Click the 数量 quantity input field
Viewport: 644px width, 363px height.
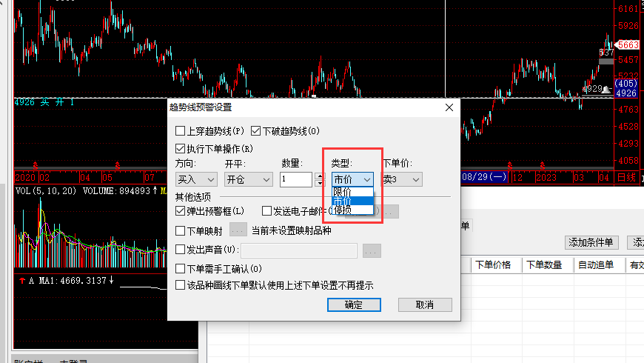pyautogui.click(x=296, y=180)
